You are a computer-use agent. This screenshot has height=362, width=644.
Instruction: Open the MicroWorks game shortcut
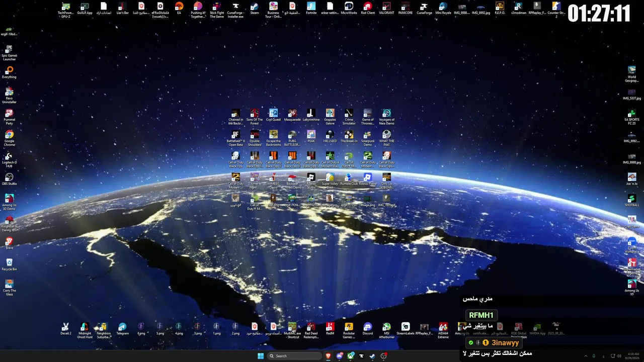tap(349, 9)
